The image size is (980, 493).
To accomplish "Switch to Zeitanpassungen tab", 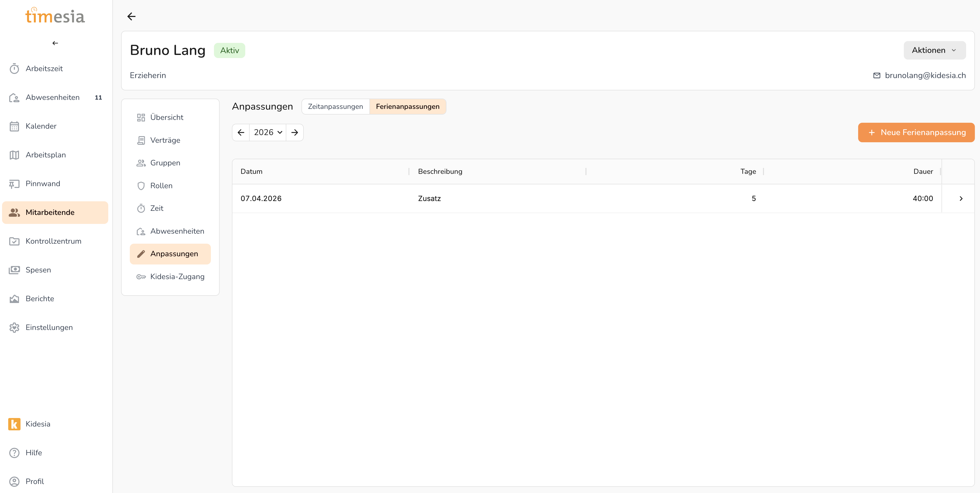I will tap(335, 107).
